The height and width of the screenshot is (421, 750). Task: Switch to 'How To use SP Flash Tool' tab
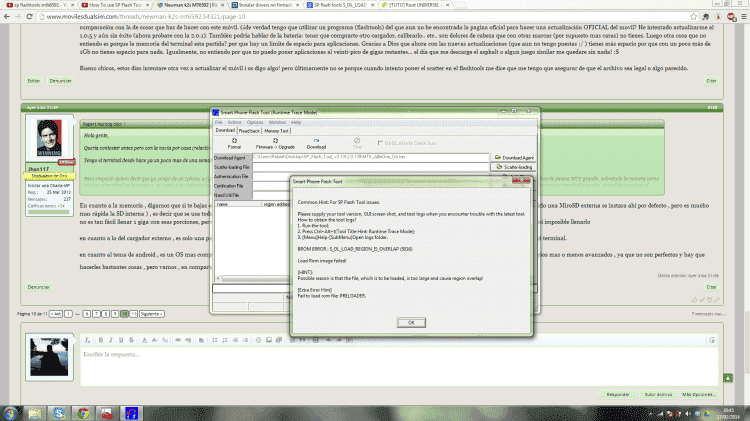coord(115,5)
